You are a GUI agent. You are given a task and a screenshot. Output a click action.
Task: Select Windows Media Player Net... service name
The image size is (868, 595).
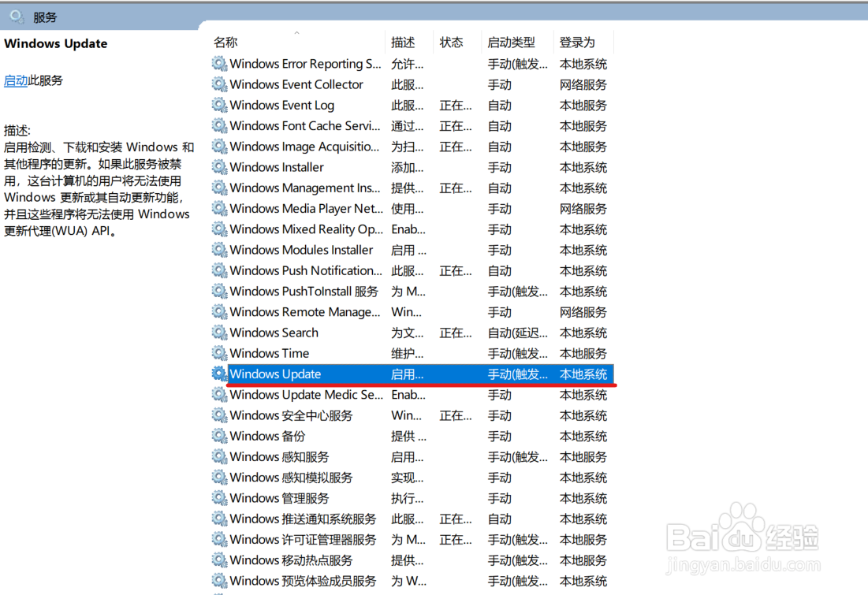pos(306,208)
